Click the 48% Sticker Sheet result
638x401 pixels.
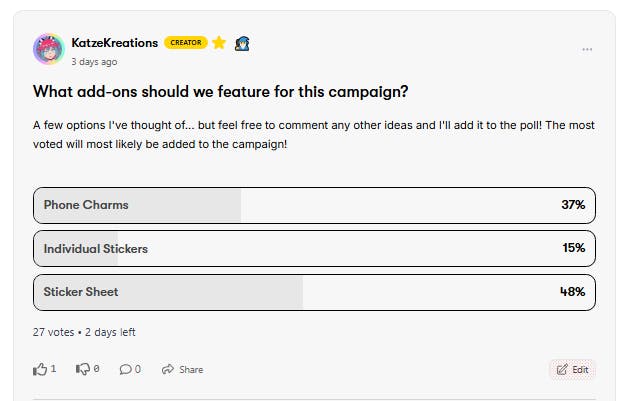(x=572, y=292)
